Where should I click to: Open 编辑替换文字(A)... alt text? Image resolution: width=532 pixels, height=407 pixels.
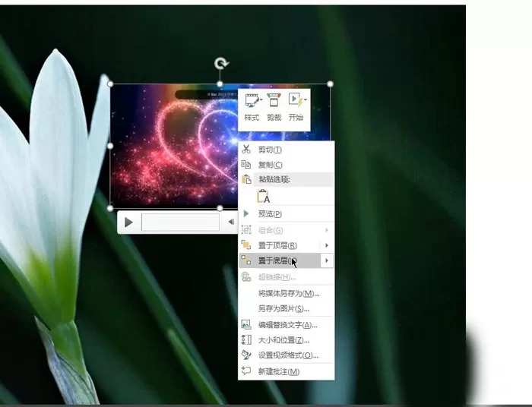[286, 325]
